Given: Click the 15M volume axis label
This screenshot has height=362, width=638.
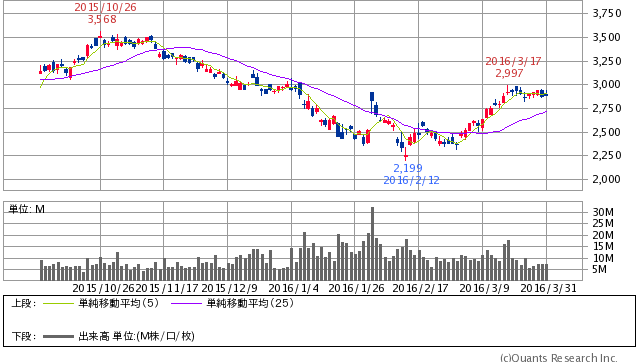Looking at the screenshot, I should coord(603,246).
